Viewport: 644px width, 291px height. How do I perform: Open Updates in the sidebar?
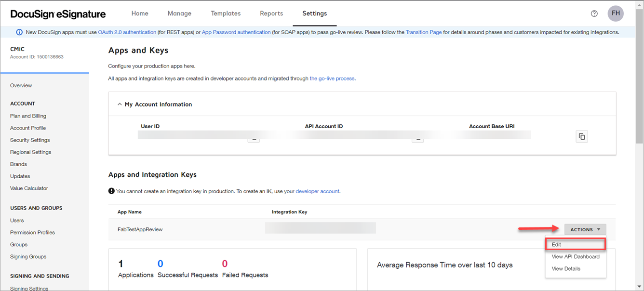pyautogui.click(x=20, y=176)
